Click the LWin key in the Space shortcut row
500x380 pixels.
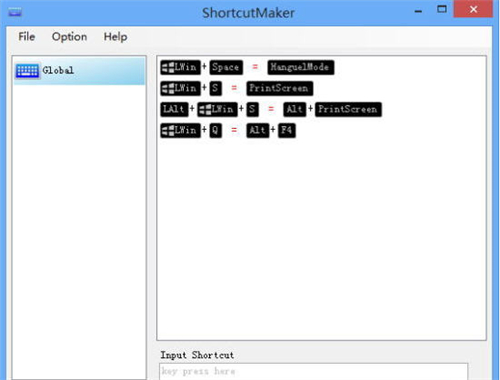tap(180, 67)
